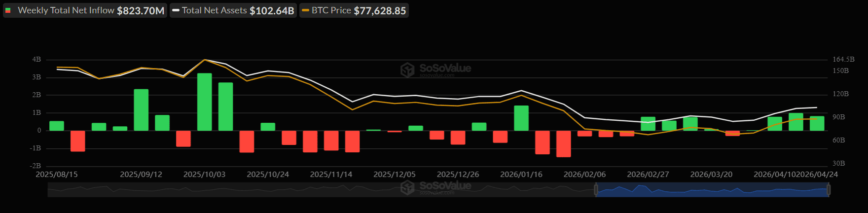Image resolution: width=868 pixels, height=213 pixels.
Task: Click the $823.70M inflow value
Action: click(141, 11)
